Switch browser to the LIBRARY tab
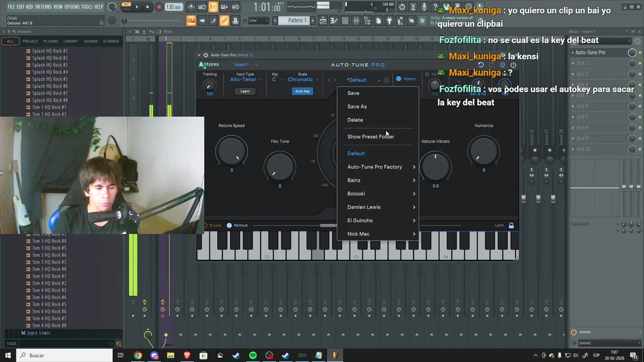This screenshot has height=362, width=644. [x=70, y=41]
